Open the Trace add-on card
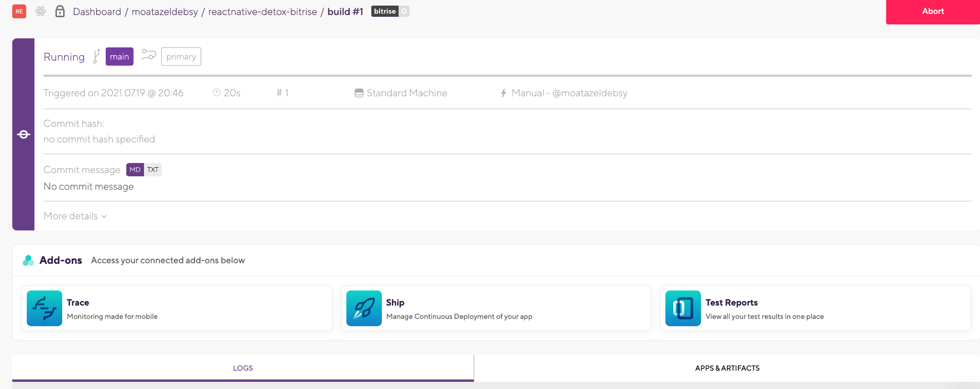This screenshot has width=980, height=389. (177, 308)
